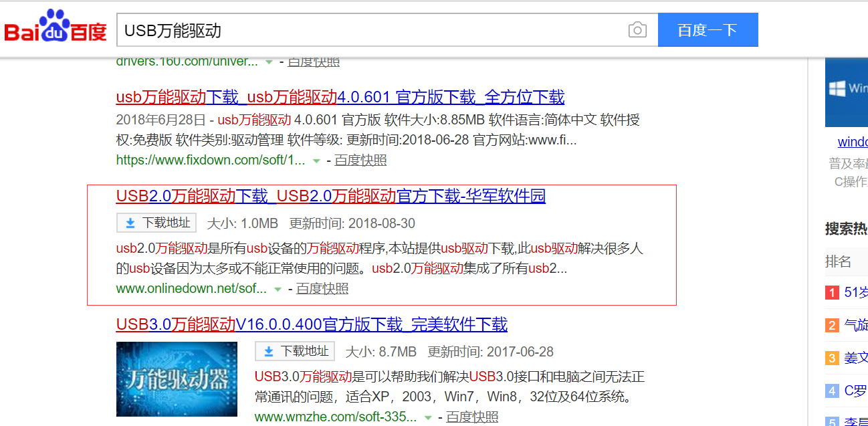Click the Windows logo image in right sidebar
This screenshot has height=426, width=868.
click(846, 92)
